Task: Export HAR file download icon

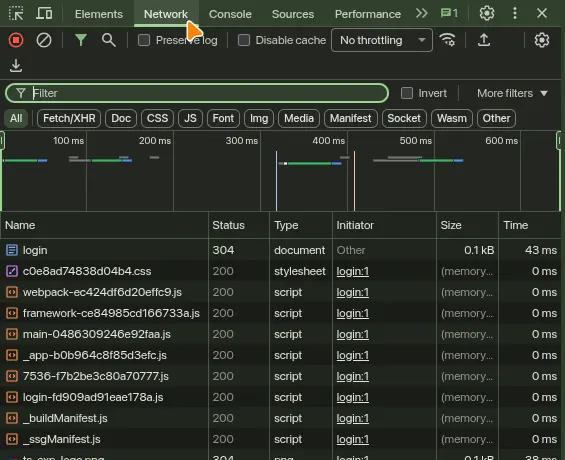Action: (16, 66)
